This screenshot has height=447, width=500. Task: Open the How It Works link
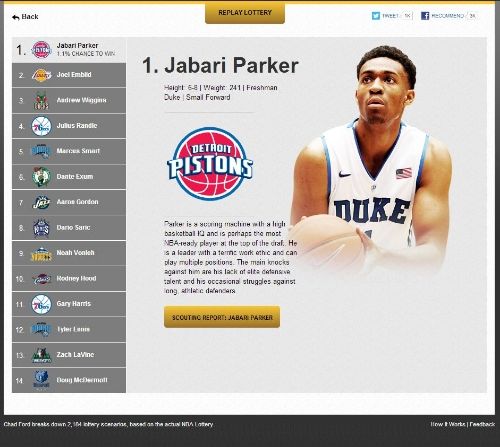coord(447,424)
